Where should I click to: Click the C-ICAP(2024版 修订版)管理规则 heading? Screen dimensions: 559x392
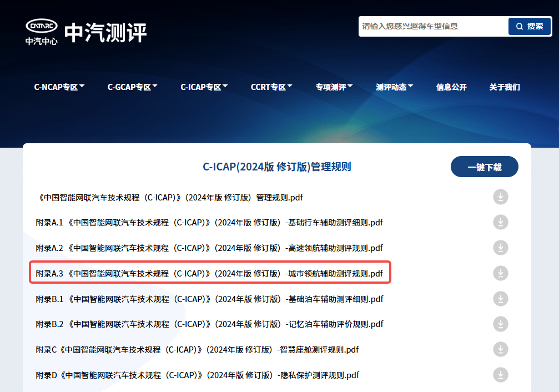[x=277, y=167]
